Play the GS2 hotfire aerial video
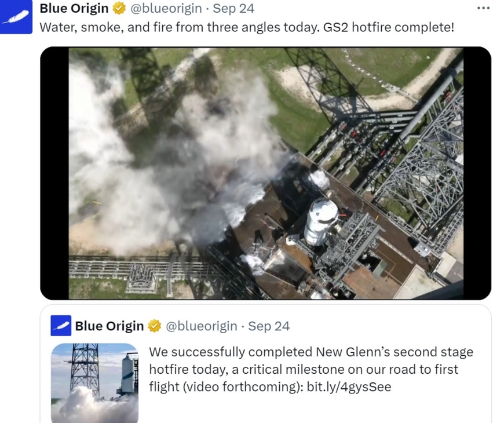This screenshot has width=504, height=423. point(265,173)
